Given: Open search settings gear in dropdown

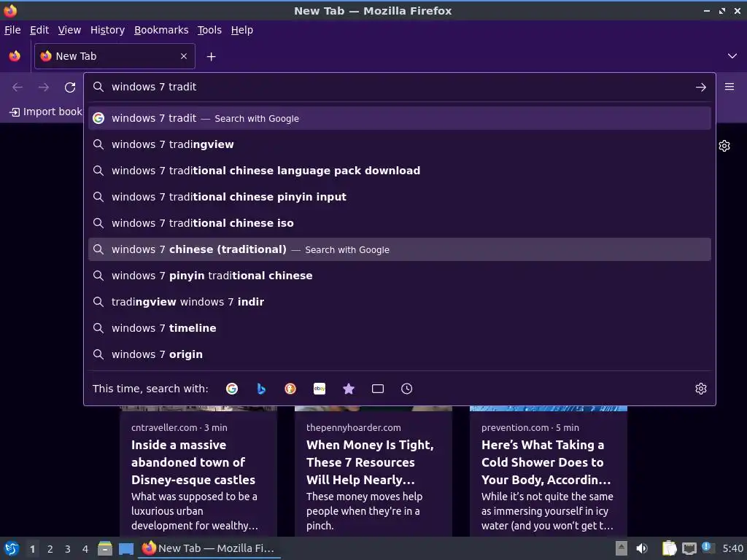Looking at the screenshot, I should 701,389.
